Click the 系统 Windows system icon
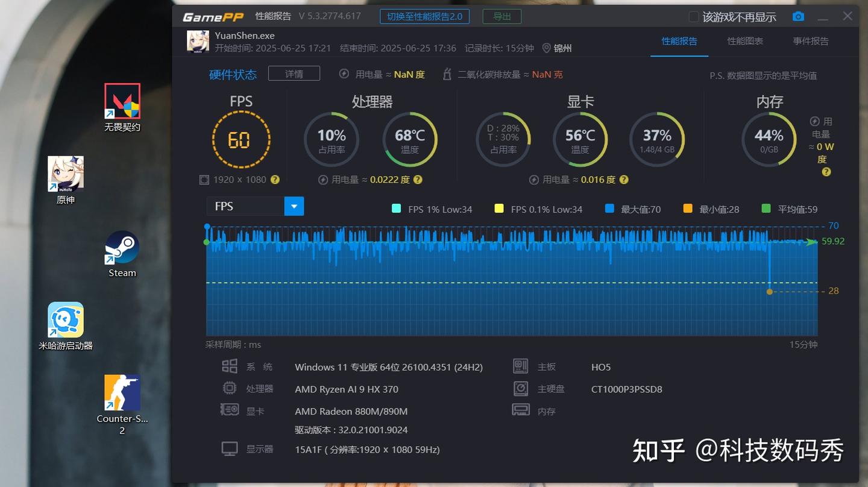The width and height of the screenshot is (868, 487). point(229,366)
